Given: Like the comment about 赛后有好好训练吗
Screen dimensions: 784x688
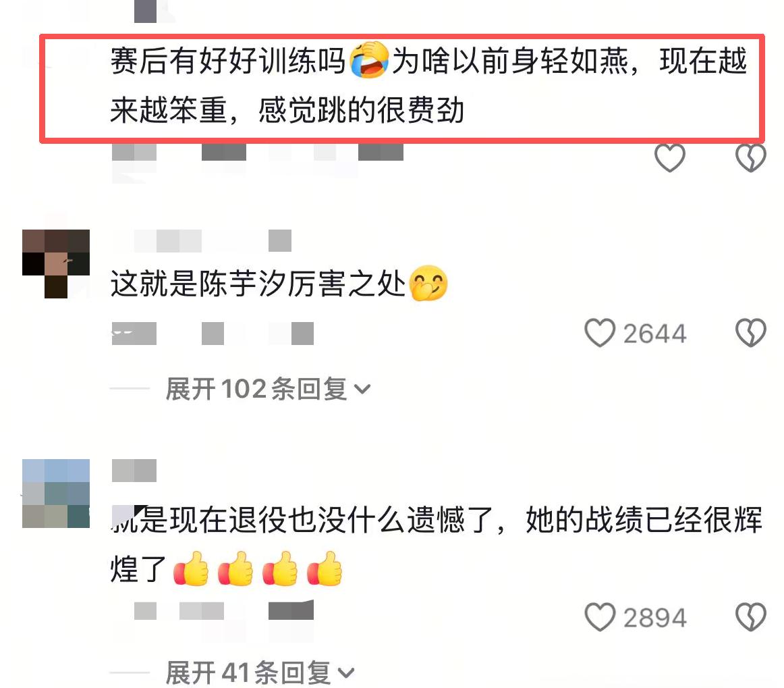Looking at the screenshot, I should coord(669,157).
